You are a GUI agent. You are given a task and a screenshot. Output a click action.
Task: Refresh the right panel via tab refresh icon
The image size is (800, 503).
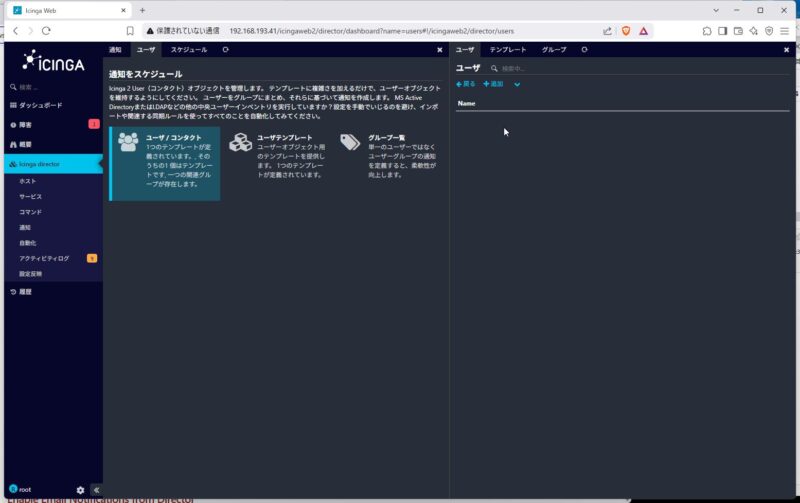[x=584, y=49]
